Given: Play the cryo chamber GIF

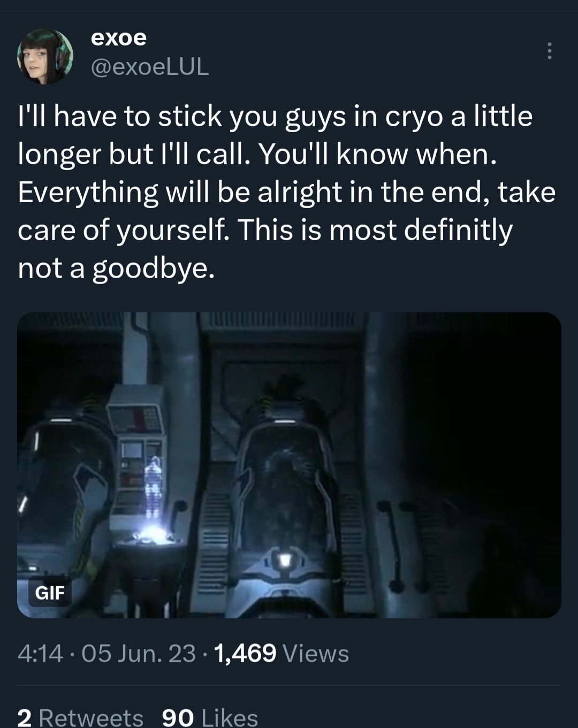Looking at the screenshot, I should 289,465.
